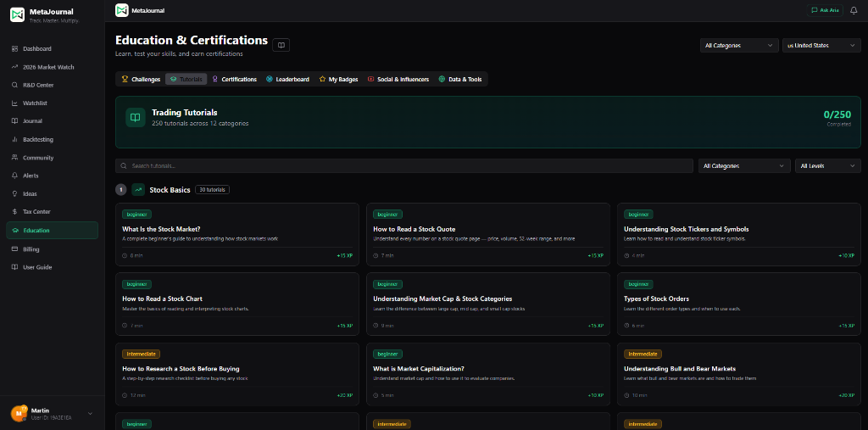This screenshot has width=868, height=430.
Task: Click Martin's user avatar
Action: point(19,413)
